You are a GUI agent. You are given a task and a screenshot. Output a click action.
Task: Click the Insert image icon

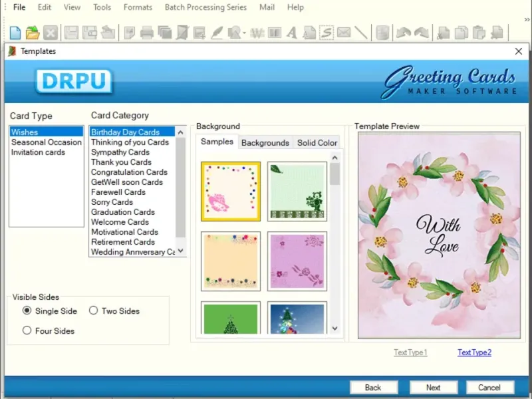(x=199, y=33)
